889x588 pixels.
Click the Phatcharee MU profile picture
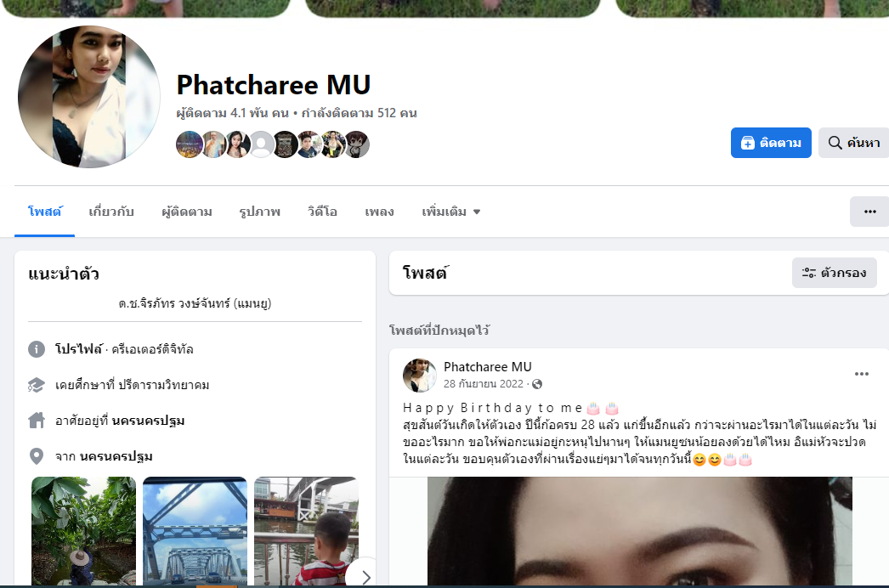pos(89,97)
